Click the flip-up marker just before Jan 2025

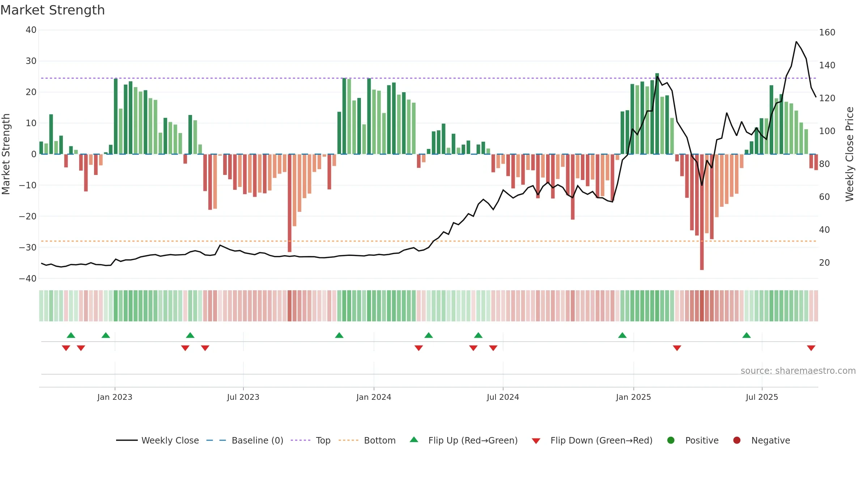point(622,335)
